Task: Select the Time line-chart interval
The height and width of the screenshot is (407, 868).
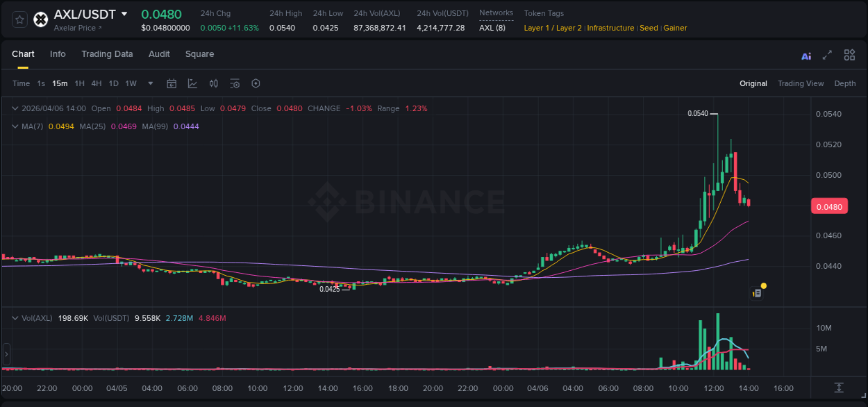Action: (x=21, y=83)
